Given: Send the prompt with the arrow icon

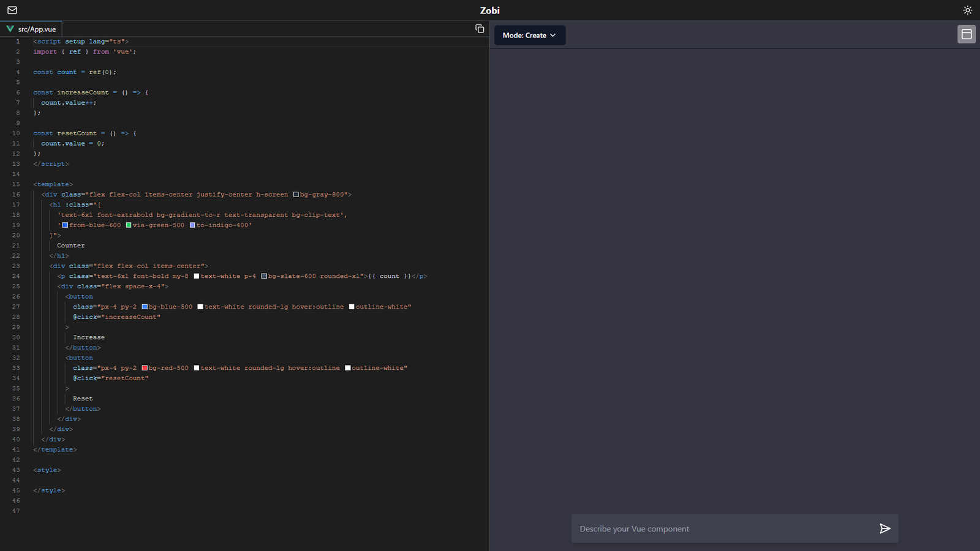Looking at the screenshot, I should pyautogui.click(x=884, y=528).
